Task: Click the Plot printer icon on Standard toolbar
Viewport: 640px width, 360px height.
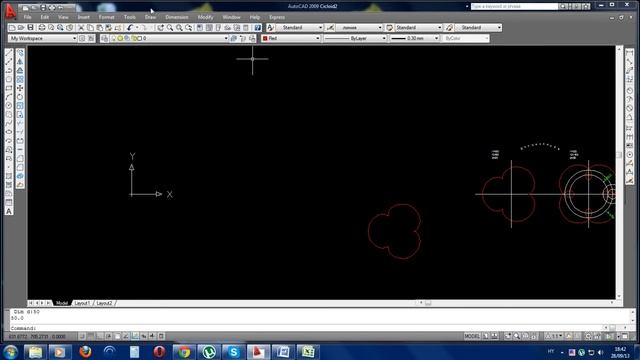Action: [x=42, y=28]
